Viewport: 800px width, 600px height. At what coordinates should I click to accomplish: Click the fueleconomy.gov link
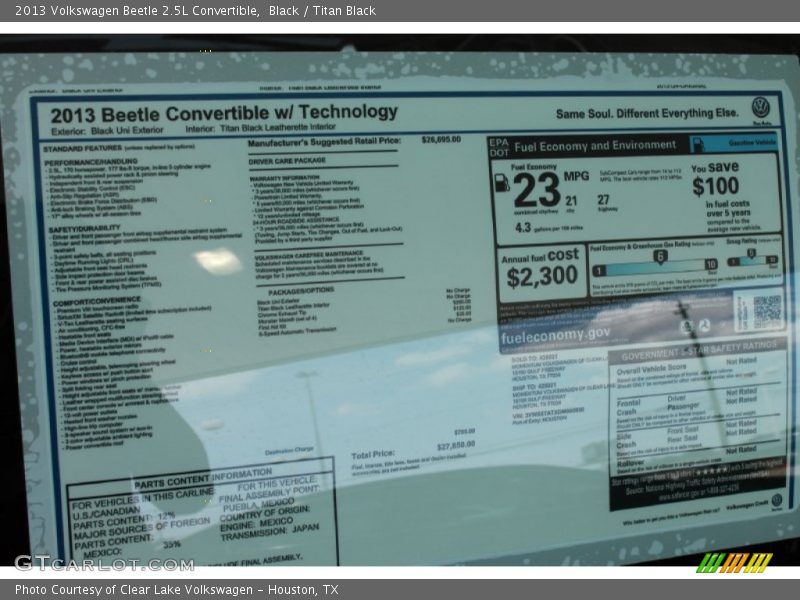(555, 336)
